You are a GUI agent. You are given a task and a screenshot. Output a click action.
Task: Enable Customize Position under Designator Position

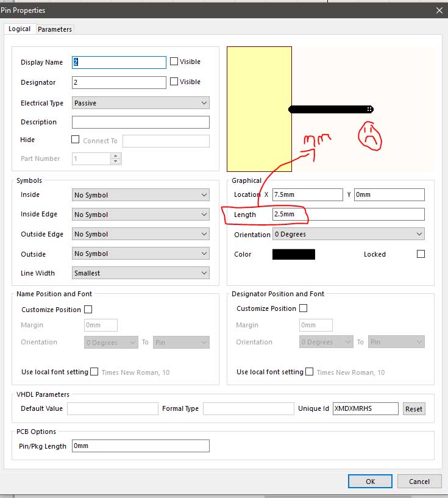coord(304,308)
